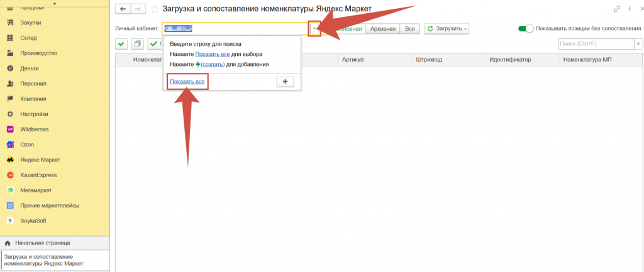Expand the Личный кабинет dropdown arrow
This screenshot has width=644, height=272.
(314, 29)
